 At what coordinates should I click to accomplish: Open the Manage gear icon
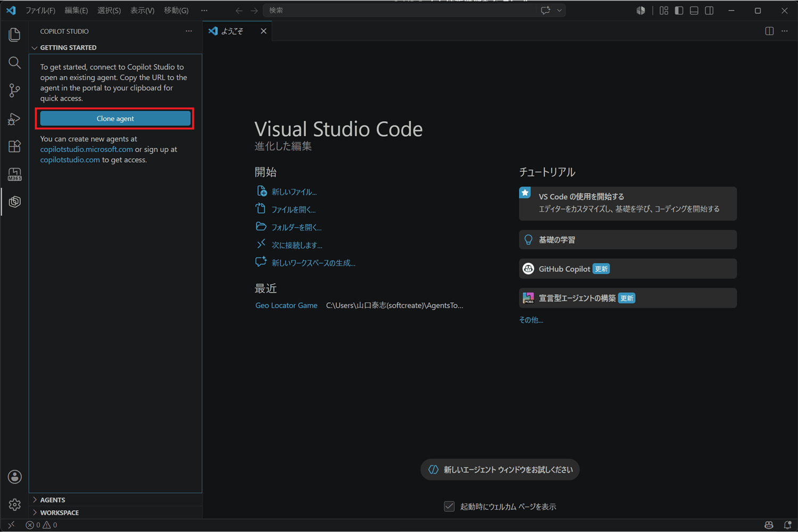14,504
